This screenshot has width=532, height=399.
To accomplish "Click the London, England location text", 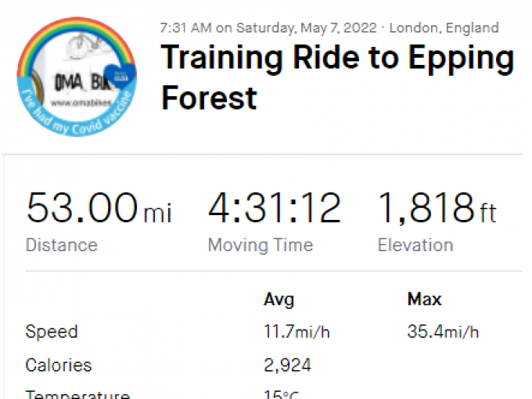I will 444,28.
